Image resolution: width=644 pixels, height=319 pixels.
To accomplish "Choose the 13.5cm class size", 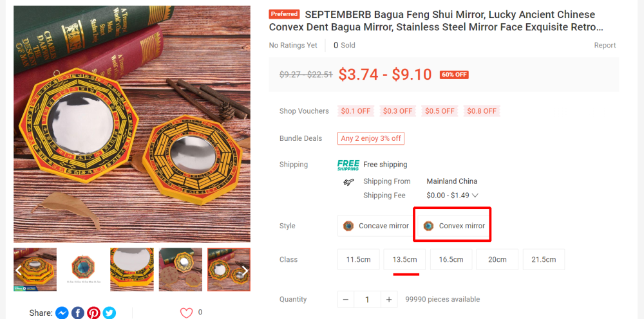I will coord(404,260).
